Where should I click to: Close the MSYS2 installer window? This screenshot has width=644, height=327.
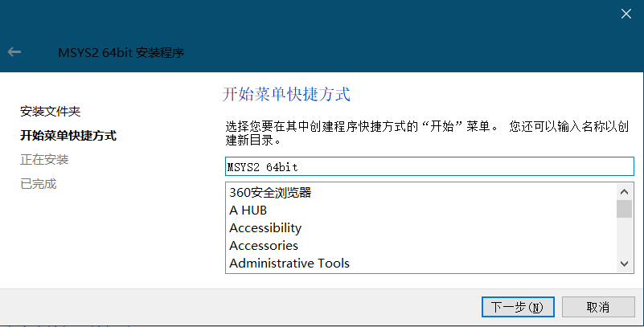(626, 14)
